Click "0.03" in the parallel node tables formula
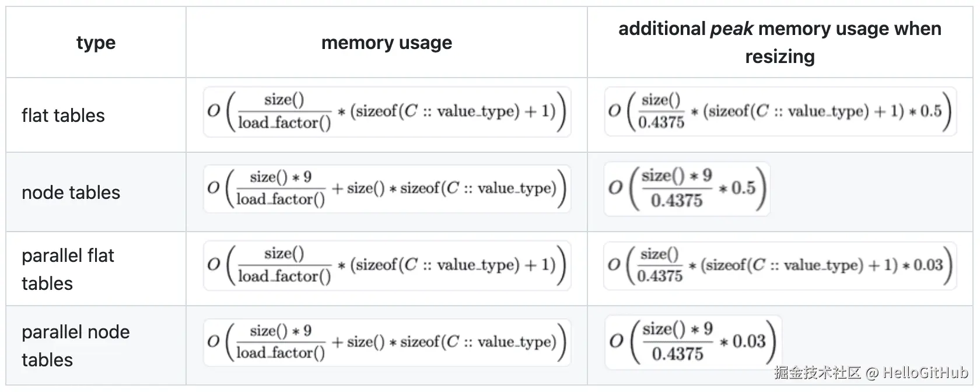The height and width of the screenshot is (392, 980). pyautogui.click(x=748, y=341)
